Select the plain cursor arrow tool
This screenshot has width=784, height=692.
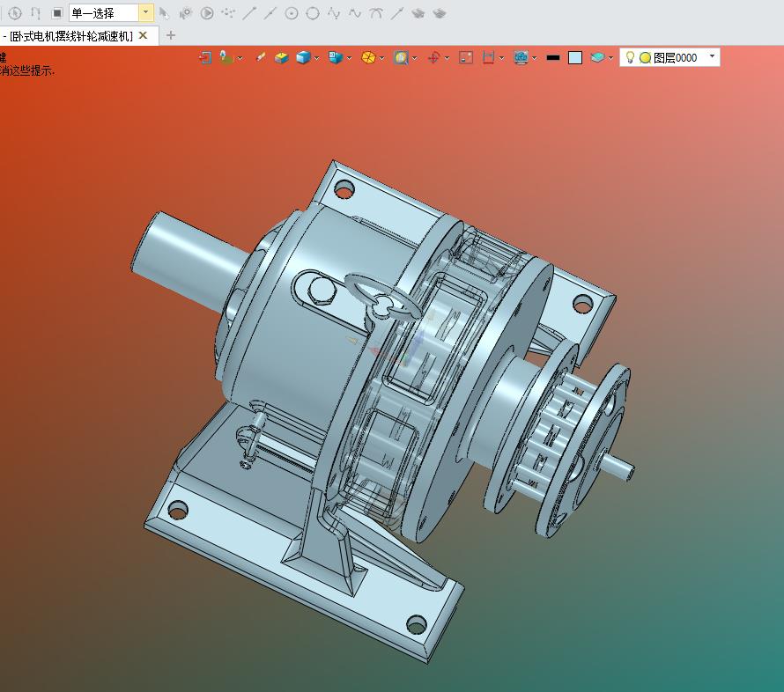click(x=164, y=13)
